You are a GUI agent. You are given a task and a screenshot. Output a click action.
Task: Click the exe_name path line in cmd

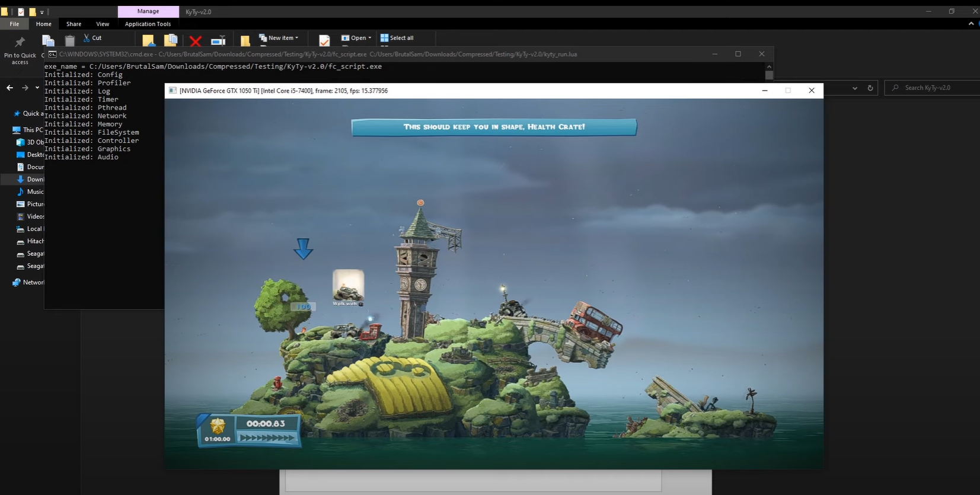point(213,66)
